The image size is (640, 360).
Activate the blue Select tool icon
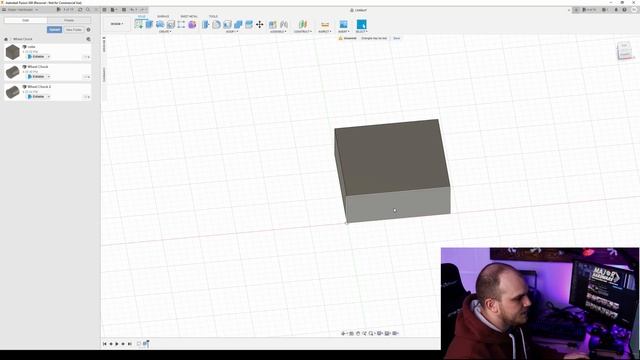pyautogui.click(x=361, y=24)
